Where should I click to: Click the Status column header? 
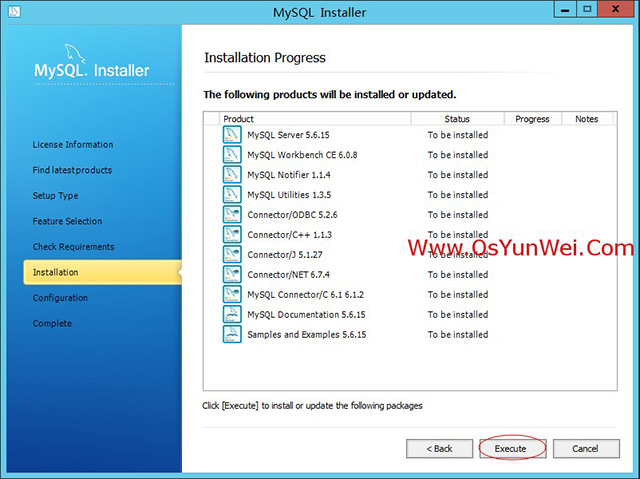458,119
